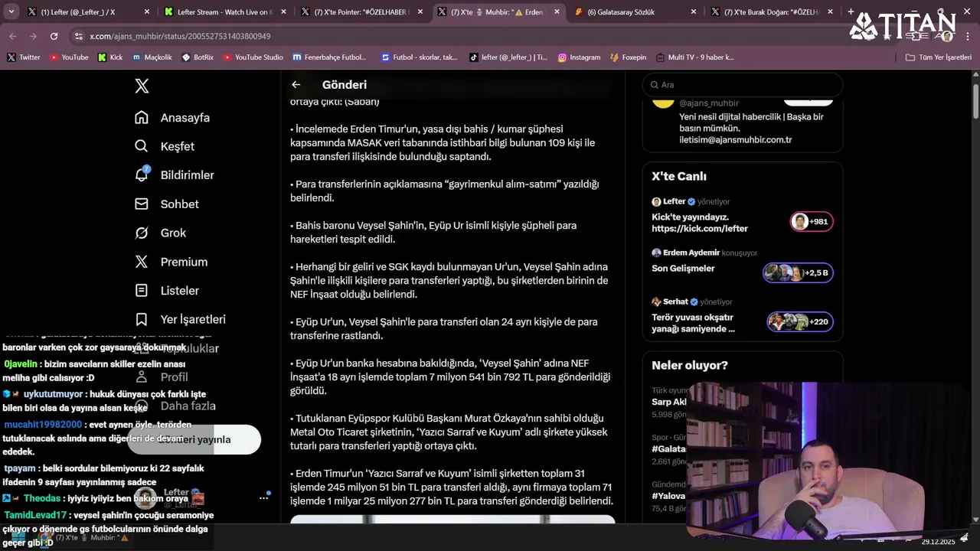
Task: Close the Galatasaray Sözlük tab
Action: [694, 12]
